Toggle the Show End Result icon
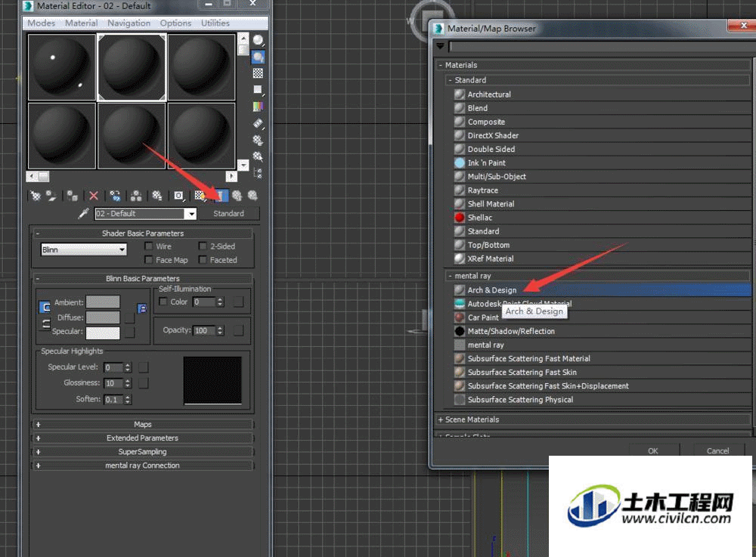Screen dimensions: 756x557 (220, 196)
